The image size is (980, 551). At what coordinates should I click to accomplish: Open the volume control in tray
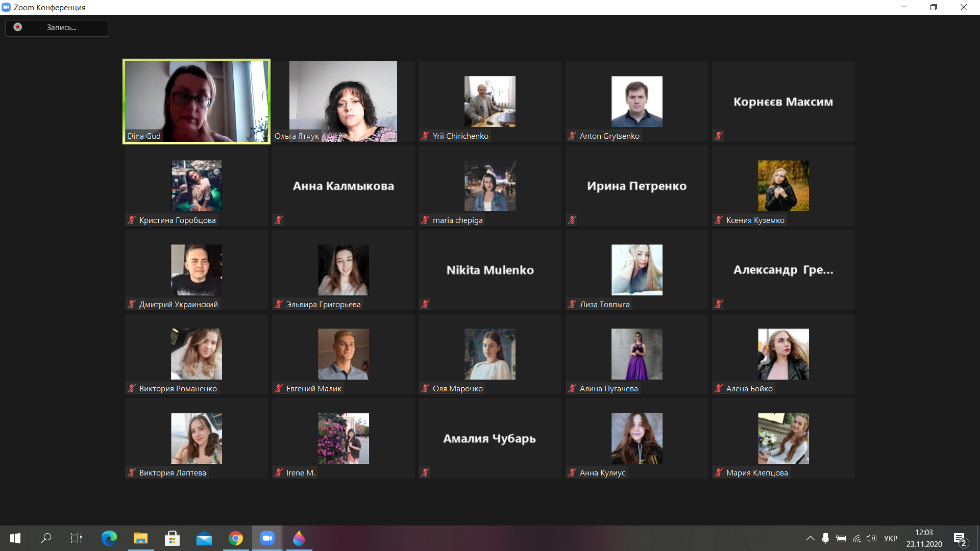point(871,538)
